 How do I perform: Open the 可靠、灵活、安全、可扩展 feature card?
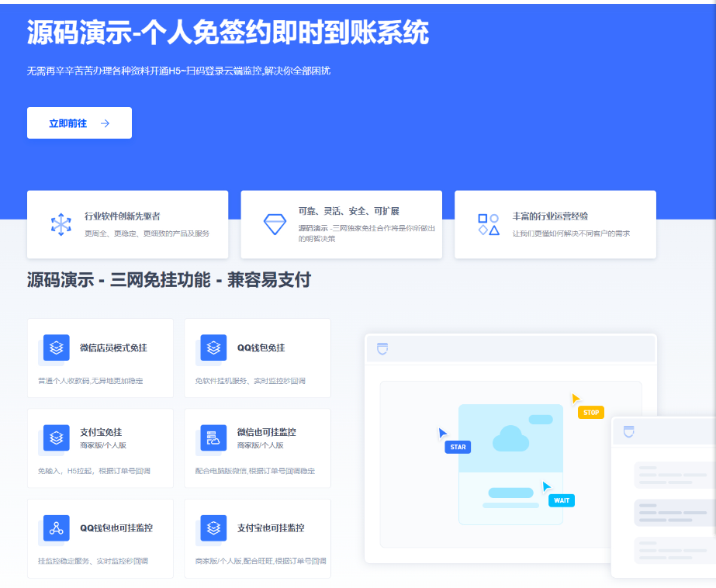tap(341, 224)
